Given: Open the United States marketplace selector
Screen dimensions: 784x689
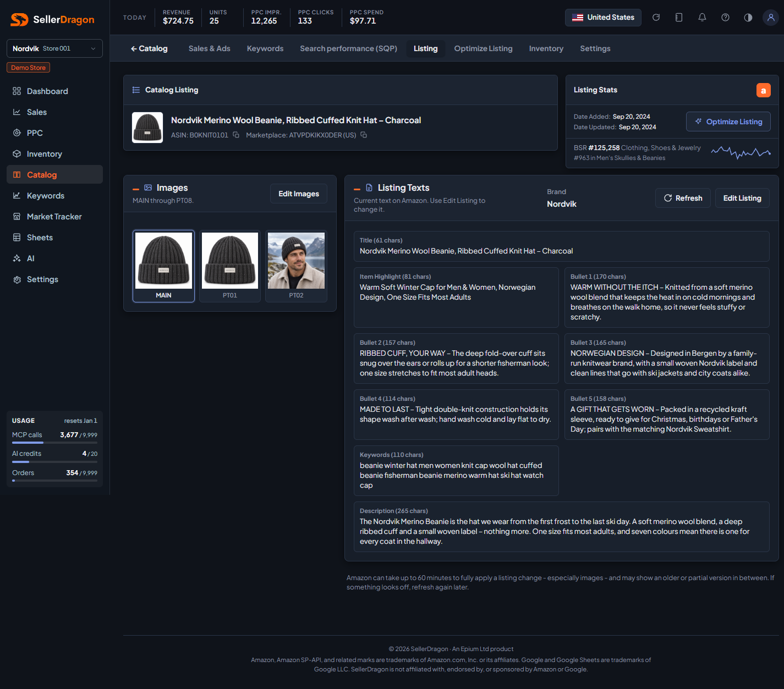Looking at the screenshot, I should [x=603, y=18].
